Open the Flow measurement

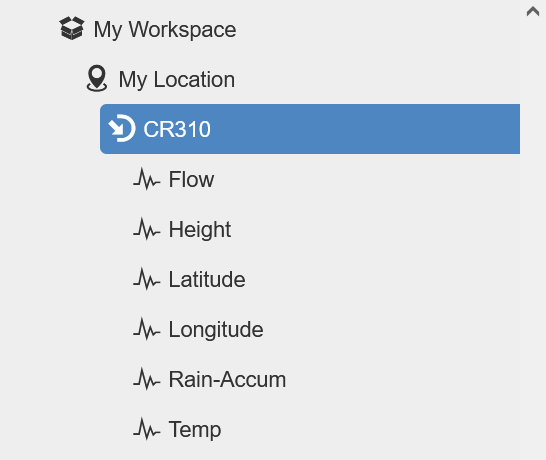tap(191, 179)
